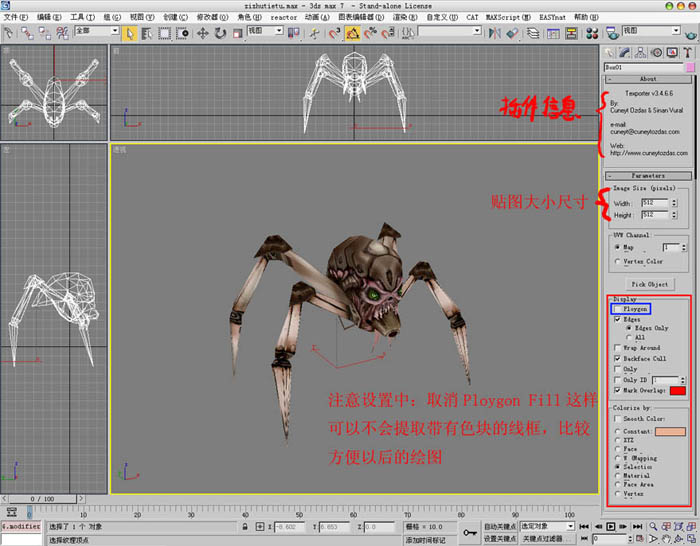The width and height of the screenshot is (700, 546).
Task: Open the MAXScript(M) menu
Action: coord(508,17)
